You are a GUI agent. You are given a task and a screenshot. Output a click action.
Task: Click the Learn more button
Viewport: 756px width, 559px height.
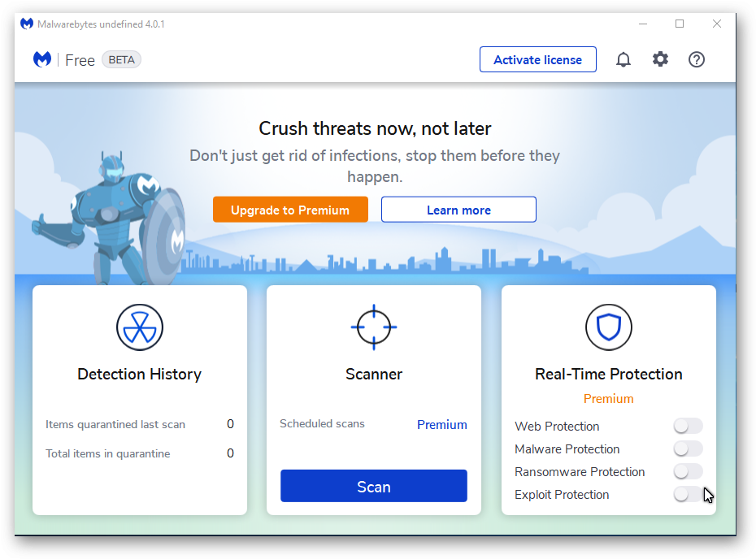(458, 210)
